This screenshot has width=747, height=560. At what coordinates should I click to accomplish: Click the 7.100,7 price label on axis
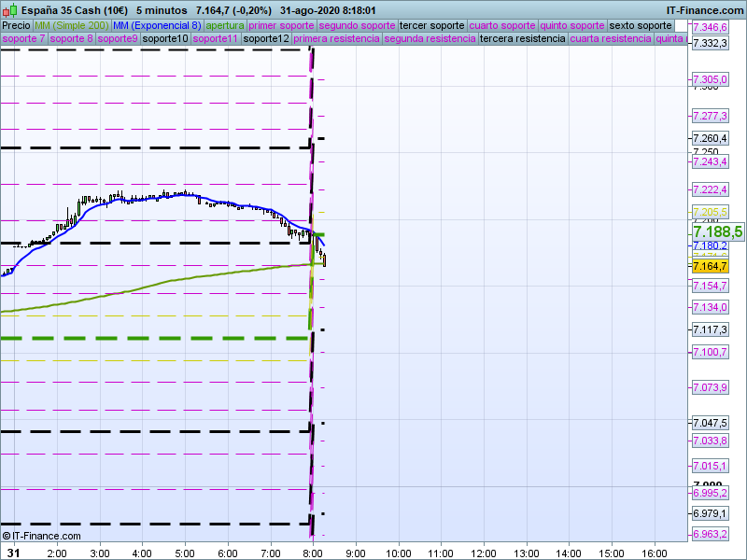click(711, 352)
